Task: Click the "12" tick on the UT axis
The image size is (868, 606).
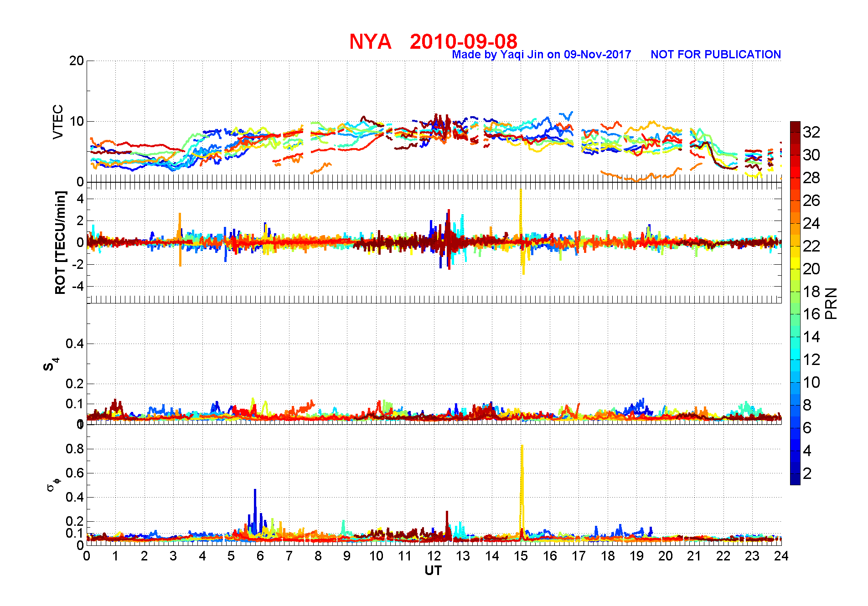Action: coord(434,556)
